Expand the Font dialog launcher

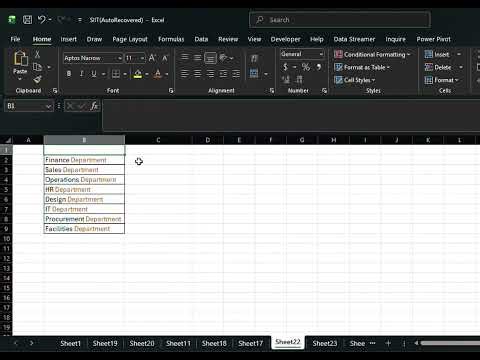point(171,91)
